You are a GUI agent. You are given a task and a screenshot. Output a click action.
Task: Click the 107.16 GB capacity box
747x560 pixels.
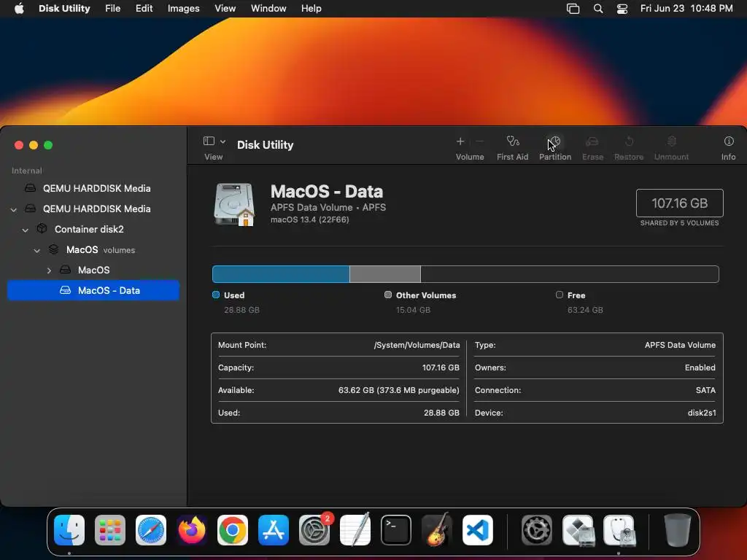pos(679,203)
